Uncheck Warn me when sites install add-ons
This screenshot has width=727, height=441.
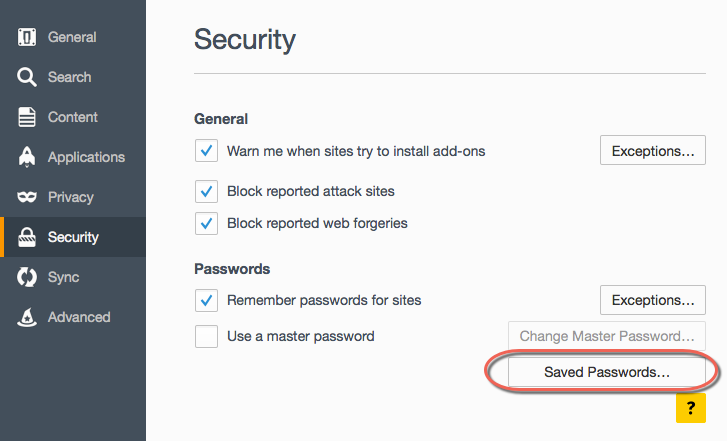(206, 151)
